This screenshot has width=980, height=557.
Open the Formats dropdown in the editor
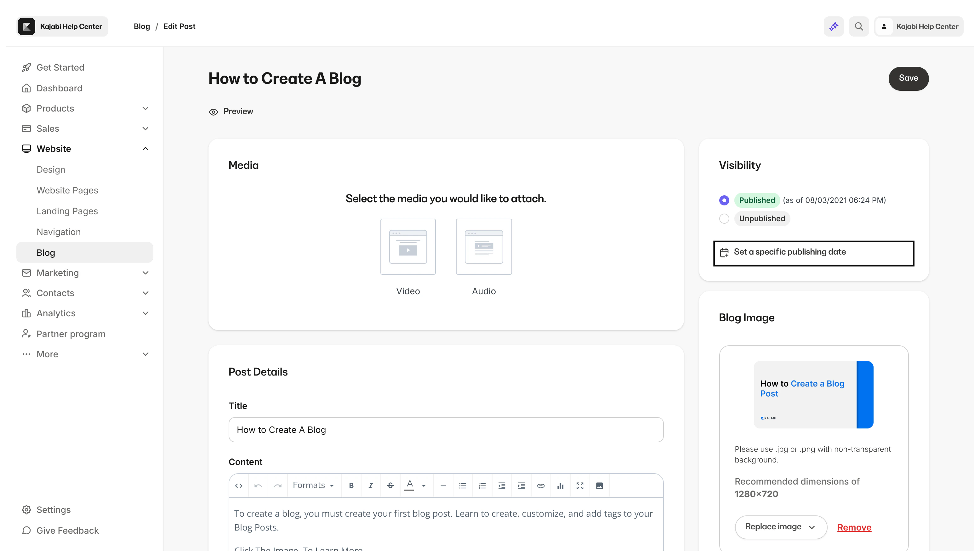coord(313,485)
